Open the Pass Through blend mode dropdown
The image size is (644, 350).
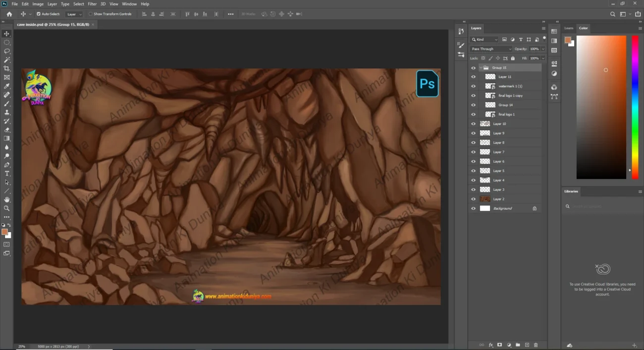pos(491,49)
